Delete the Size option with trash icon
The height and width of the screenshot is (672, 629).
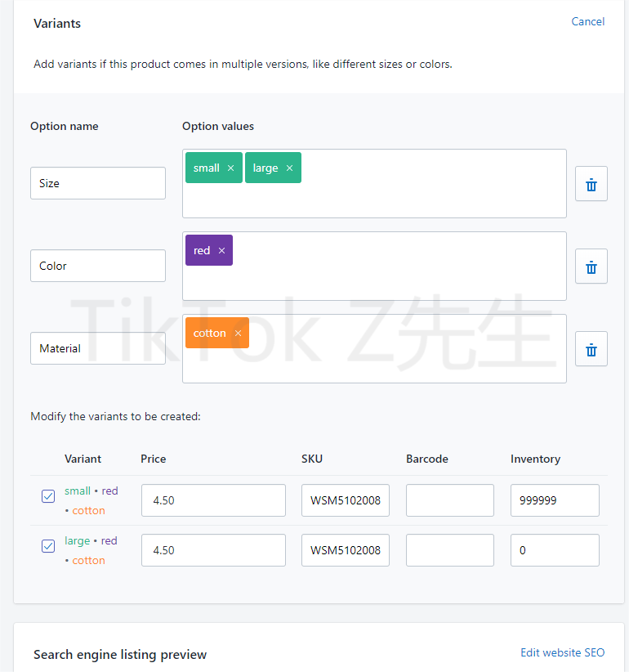click(x=591, y=183)
